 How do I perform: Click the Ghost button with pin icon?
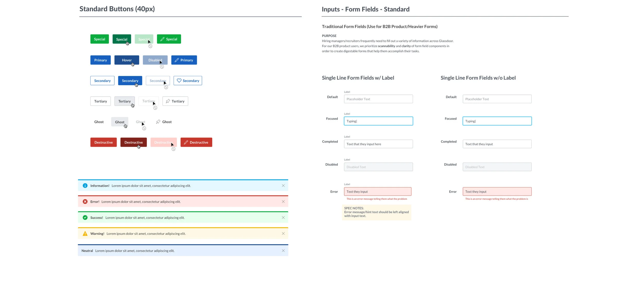[164, 122]
